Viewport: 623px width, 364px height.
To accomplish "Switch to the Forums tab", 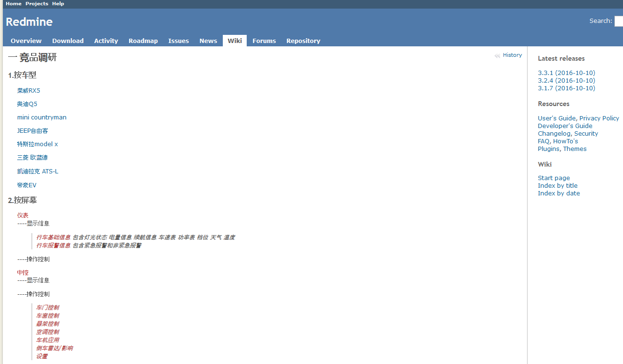I will pyautogui.click(x=264, y=41).
